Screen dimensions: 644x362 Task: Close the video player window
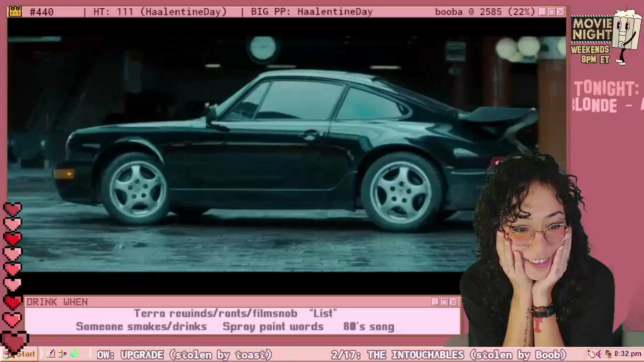560,12
